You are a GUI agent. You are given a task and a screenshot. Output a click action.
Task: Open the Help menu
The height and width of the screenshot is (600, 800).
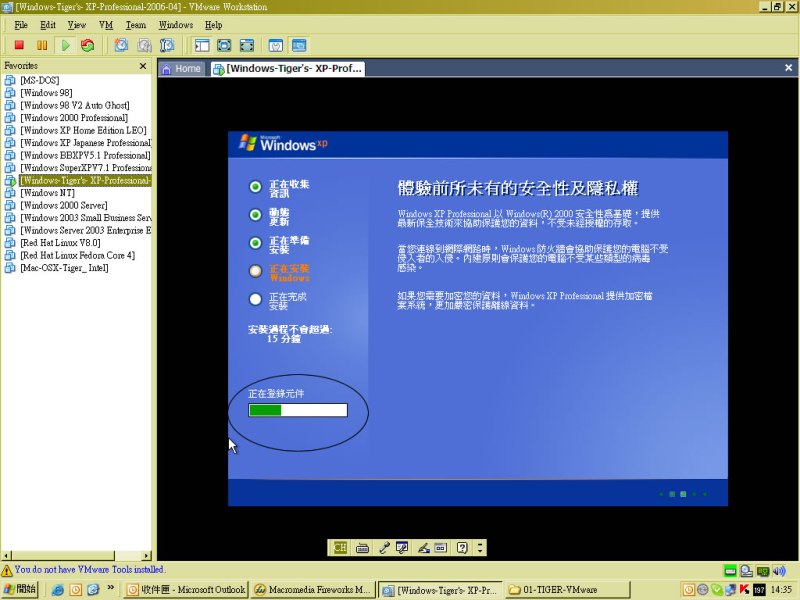[213, 25]
